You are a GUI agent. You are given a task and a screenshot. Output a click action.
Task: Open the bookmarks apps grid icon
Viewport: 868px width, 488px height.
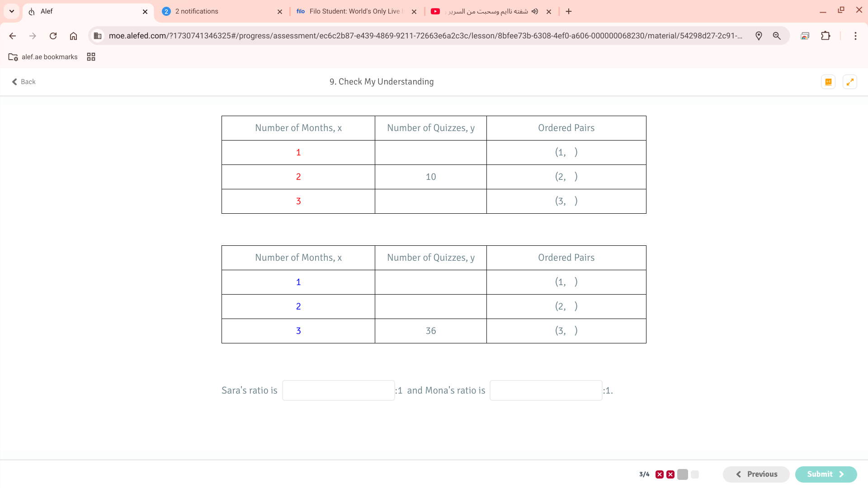click(91, 57)
